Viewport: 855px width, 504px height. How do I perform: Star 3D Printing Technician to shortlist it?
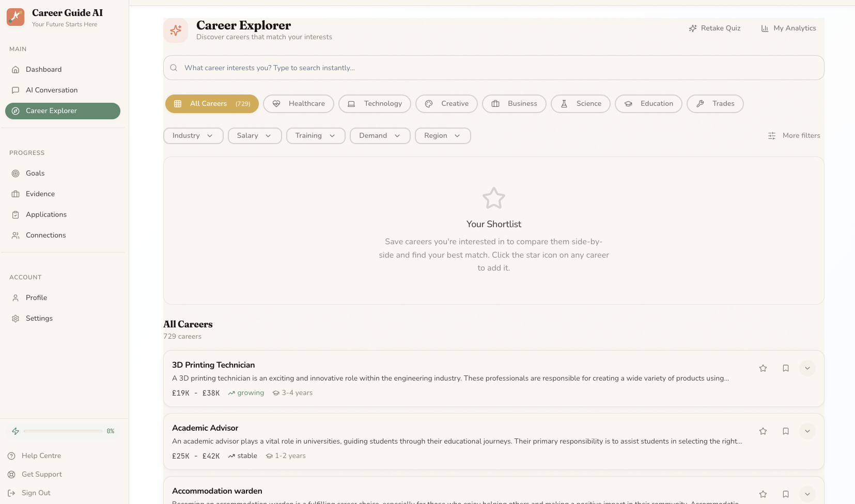tap(763, 368)
